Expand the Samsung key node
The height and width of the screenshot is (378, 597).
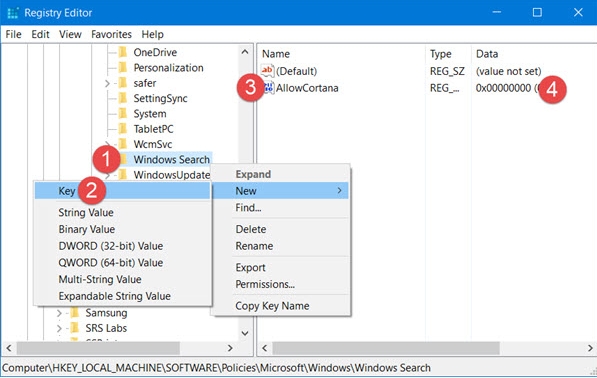point(59,313)
